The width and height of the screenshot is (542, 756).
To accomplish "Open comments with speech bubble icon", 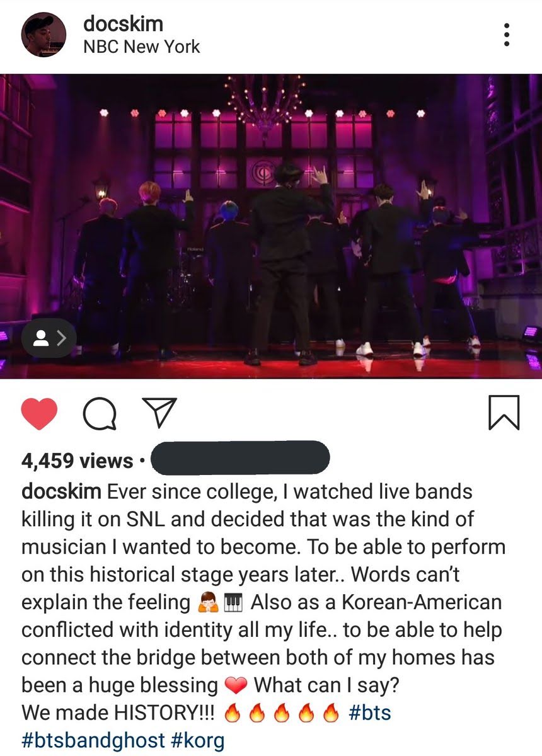I will [98, 413].
